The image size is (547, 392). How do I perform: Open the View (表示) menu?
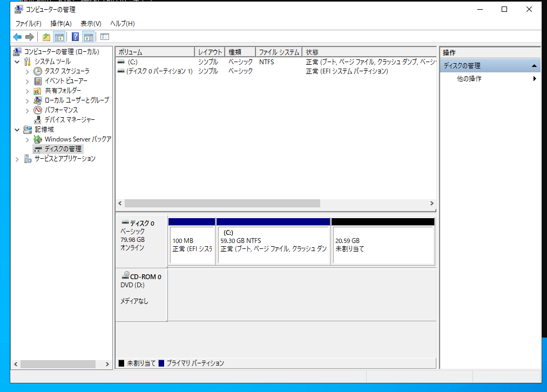(91, 23)
